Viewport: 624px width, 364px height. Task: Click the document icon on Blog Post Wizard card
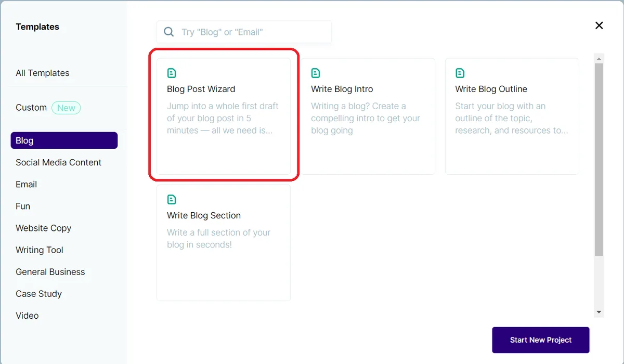[172, 73]
